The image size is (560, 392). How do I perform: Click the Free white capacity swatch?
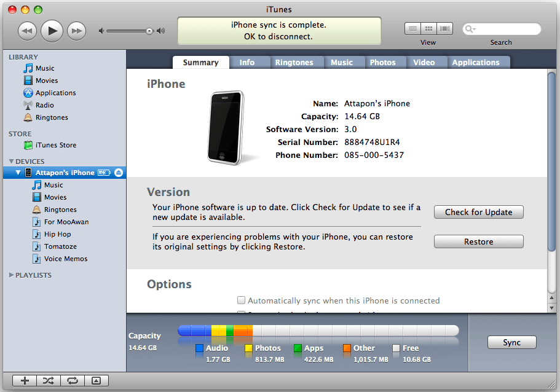coord(396,348)
